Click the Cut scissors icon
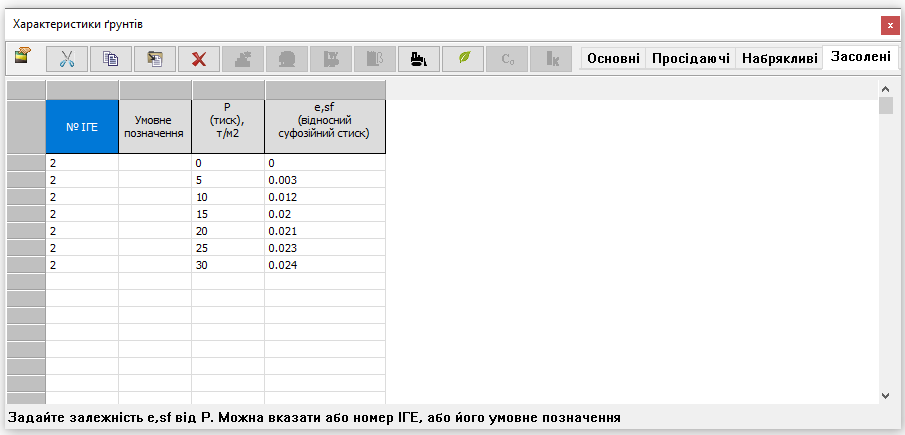This screenshot has height=435, width=905. [67, 59]
